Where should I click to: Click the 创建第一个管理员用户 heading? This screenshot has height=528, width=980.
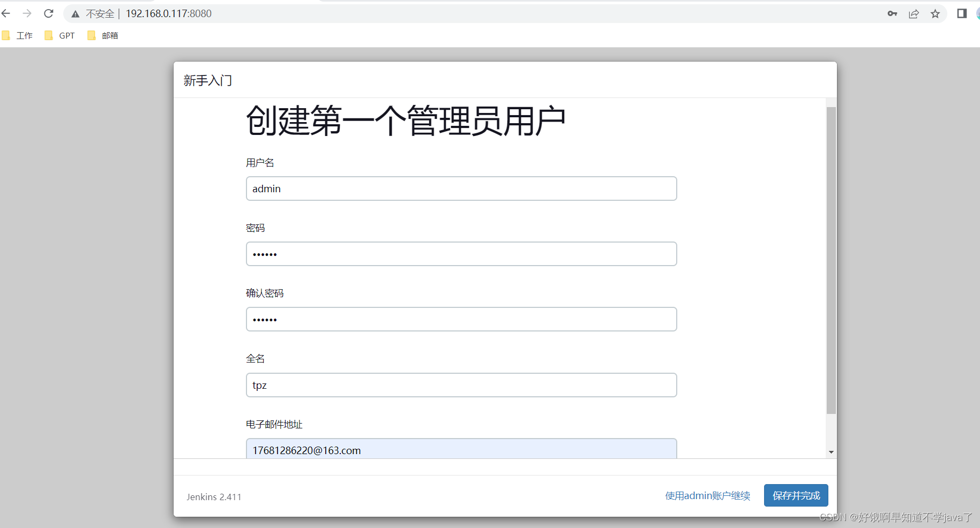coord(406,120)
